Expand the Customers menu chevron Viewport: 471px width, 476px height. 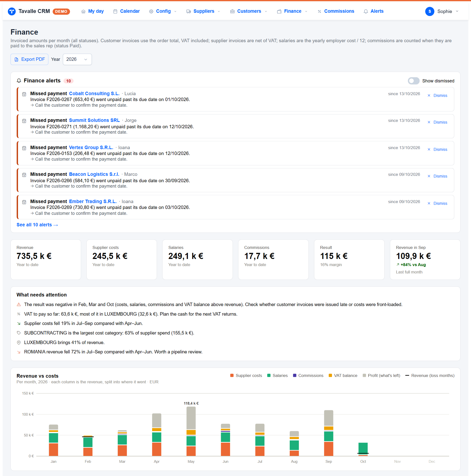tap(266, 12)
